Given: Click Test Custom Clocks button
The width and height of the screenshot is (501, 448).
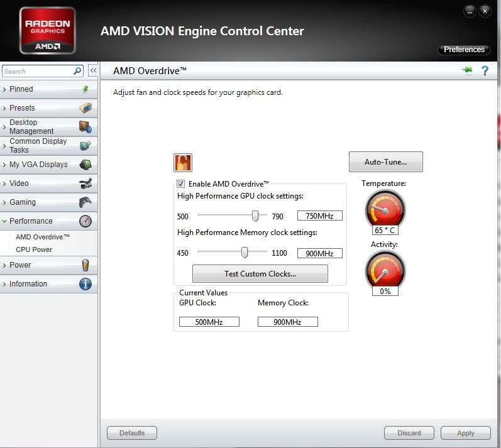Looking at the screenshot, I should coord(260,274).
